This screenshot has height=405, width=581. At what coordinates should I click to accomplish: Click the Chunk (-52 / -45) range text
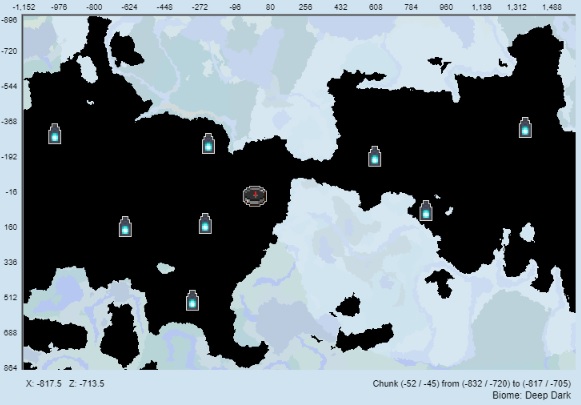point(472,384)
